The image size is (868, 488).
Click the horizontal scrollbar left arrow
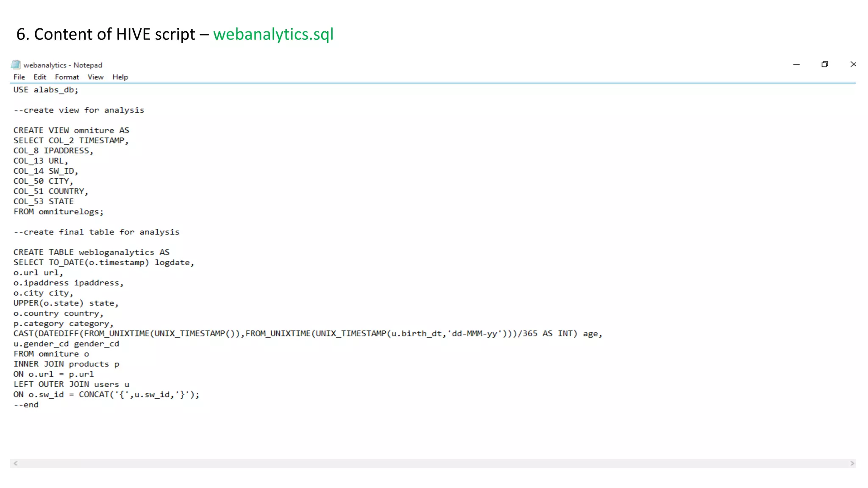(15, 463)
